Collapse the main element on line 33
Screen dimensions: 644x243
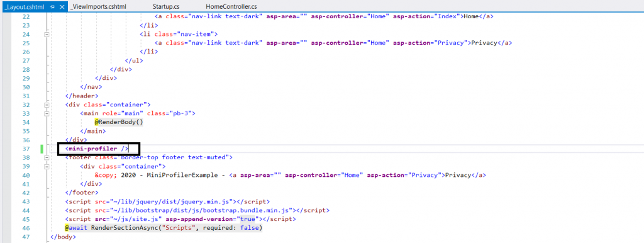tap(47, 114)
